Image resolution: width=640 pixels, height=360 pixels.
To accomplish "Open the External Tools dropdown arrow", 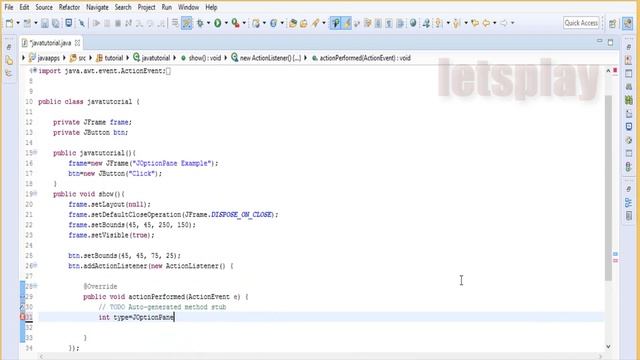I will (244, 23).
